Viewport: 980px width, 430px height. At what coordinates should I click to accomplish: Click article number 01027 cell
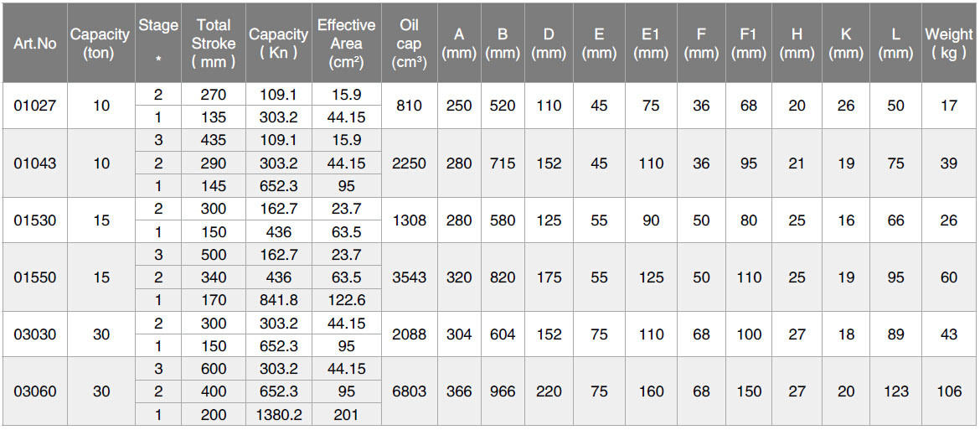[x=35, y=106]
